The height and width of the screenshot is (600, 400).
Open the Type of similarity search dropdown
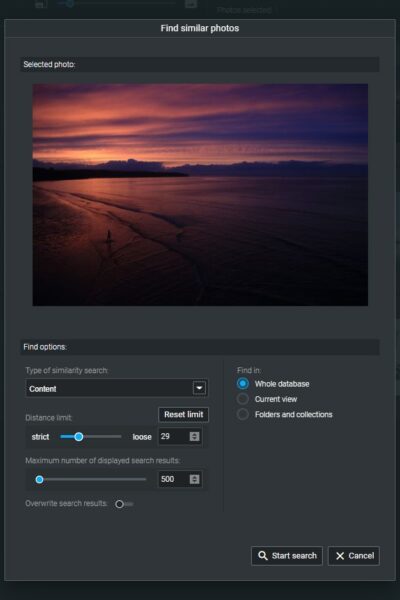tap(117, 388)
